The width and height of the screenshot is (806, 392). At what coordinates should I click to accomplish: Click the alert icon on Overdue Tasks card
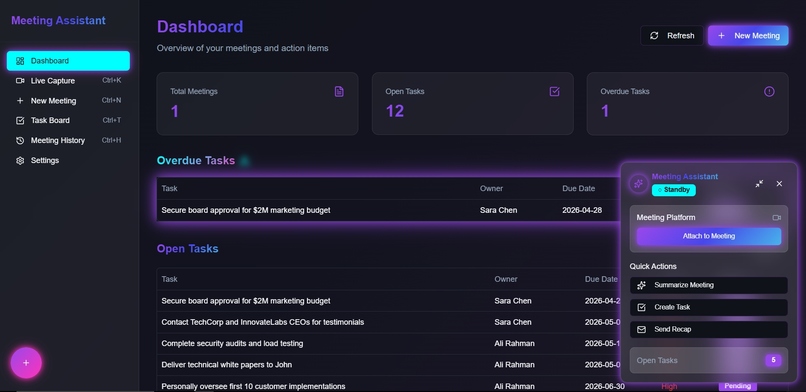tap(769, 91)
